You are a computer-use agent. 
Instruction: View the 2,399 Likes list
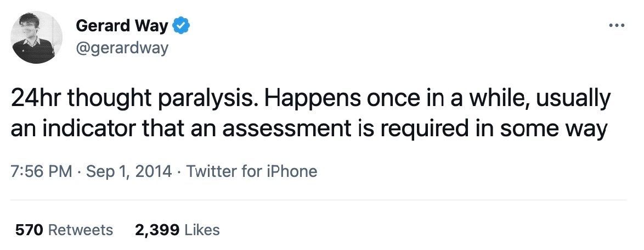[177, 230]
